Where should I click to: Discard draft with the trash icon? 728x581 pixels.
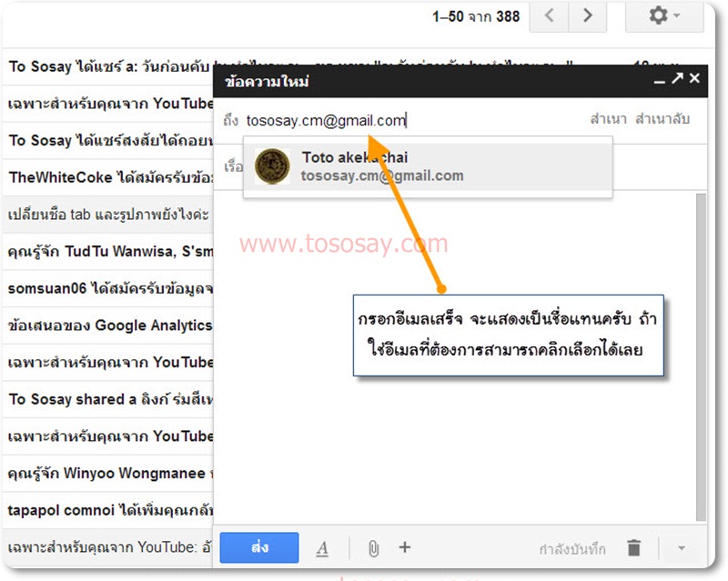634,548
